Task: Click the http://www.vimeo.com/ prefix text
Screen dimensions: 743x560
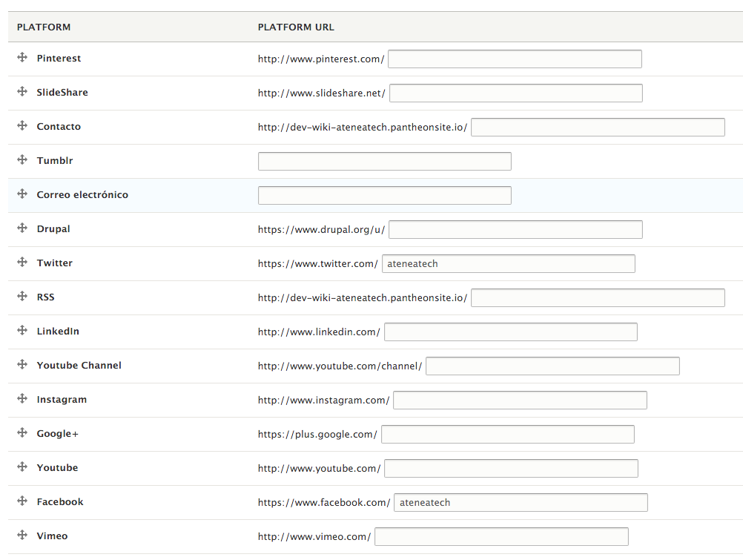Action: pos(314,537)
